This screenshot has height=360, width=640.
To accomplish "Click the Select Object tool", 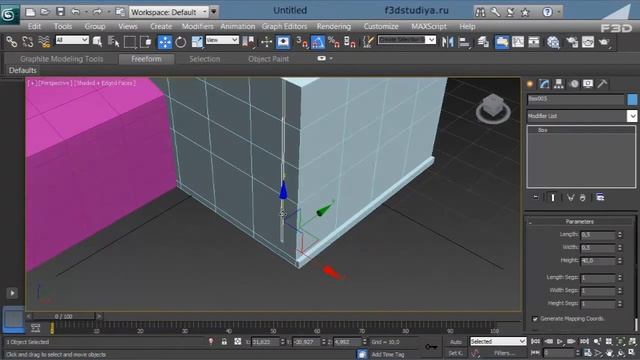I will pos(98,42).
